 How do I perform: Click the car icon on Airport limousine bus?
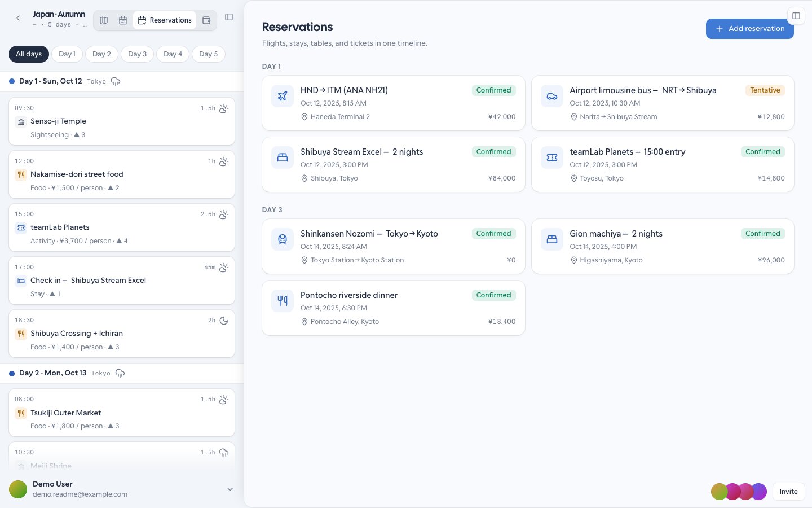point(552,96)
